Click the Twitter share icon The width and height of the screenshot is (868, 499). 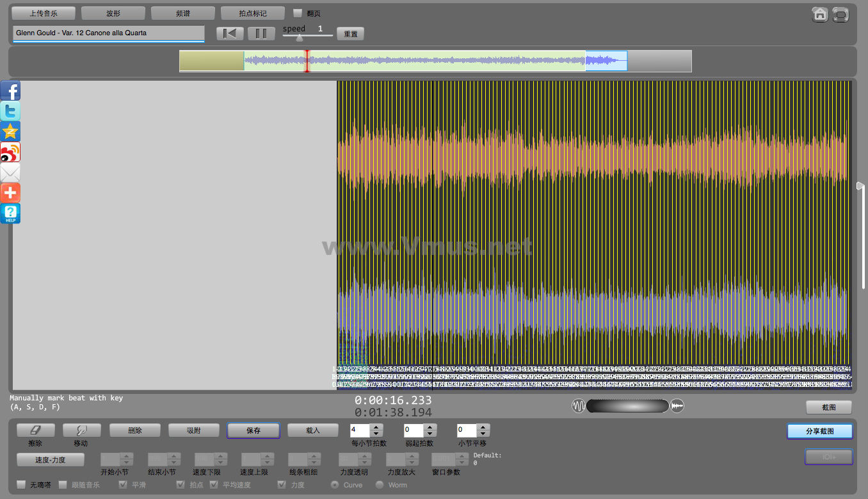pyautogui.click(x=10, y=111)
